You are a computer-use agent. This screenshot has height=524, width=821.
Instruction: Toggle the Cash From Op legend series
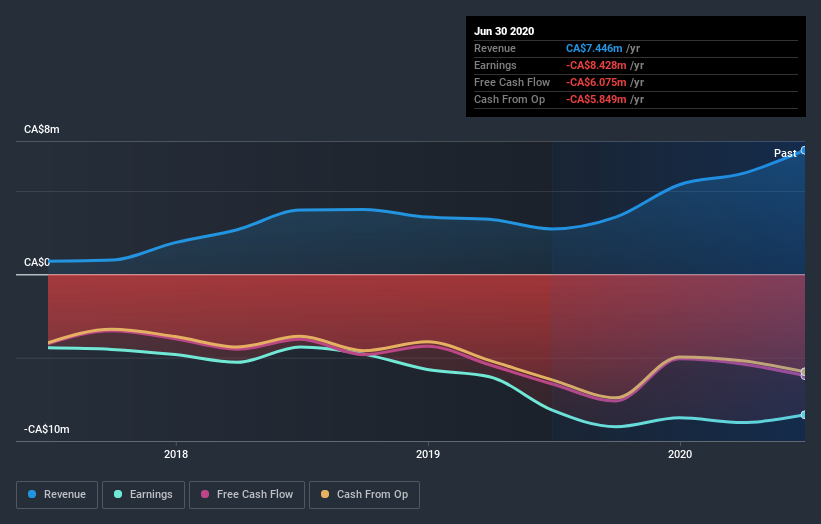click(x=364, y=495)
